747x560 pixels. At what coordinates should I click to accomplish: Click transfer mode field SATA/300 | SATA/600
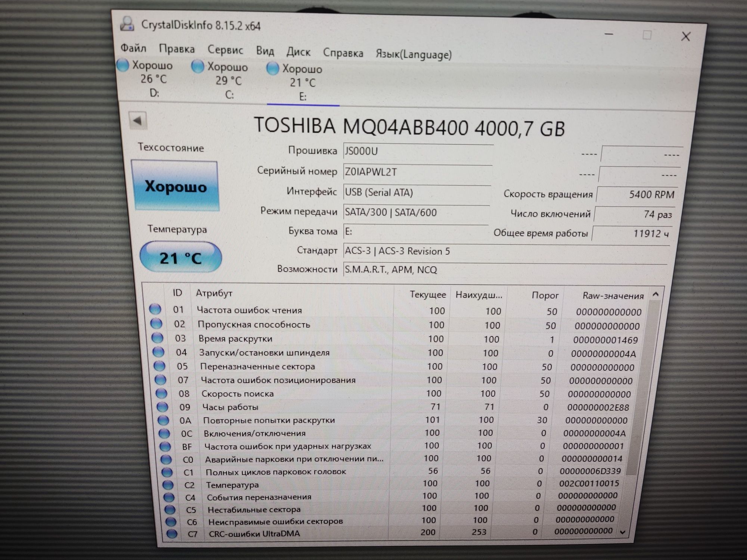click(x=416, y=212)
